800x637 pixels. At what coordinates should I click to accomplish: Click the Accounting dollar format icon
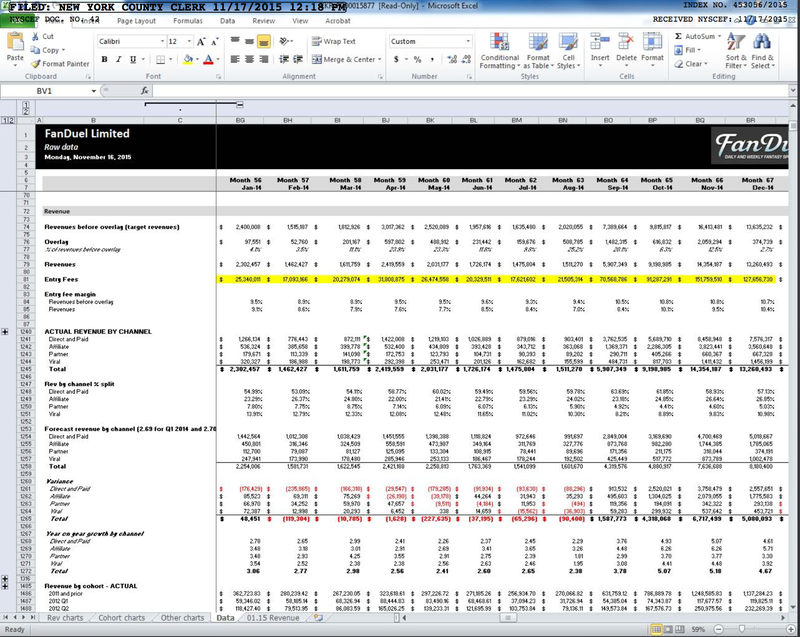point(396,60)
